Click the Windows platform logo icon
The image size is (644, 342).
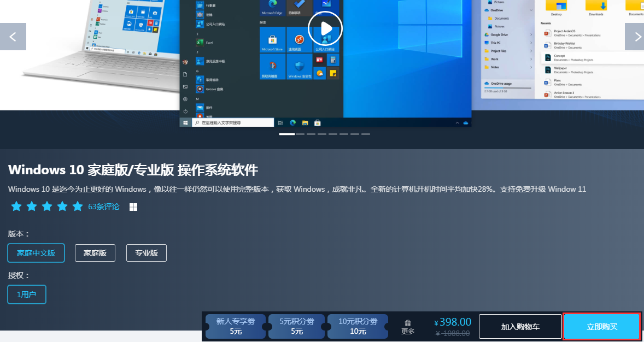133,207
